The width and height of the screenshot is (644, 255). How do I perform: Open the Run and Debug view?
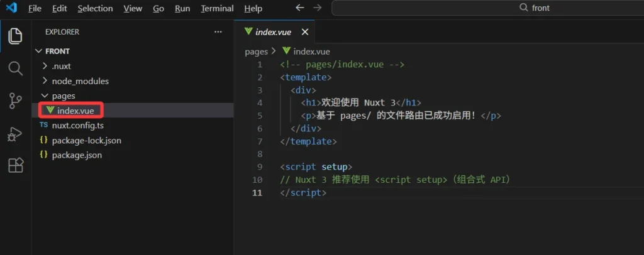click(x=15, y=134)
